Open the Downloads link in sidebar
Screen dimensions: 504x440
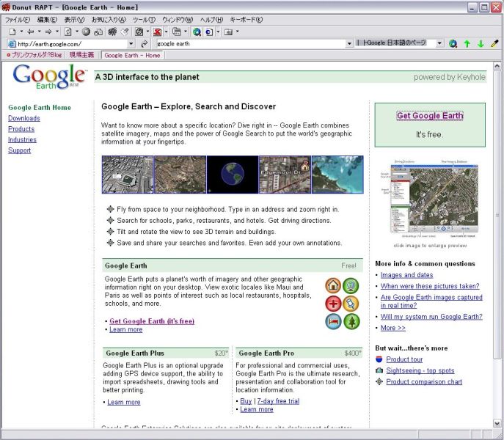24,118
